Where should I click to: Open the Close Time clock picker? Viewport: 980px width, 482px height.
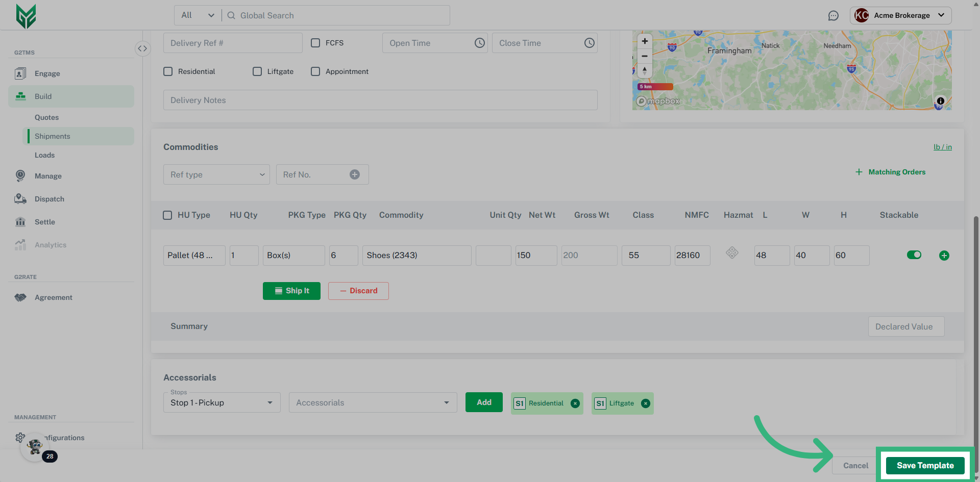coord(589,43)
